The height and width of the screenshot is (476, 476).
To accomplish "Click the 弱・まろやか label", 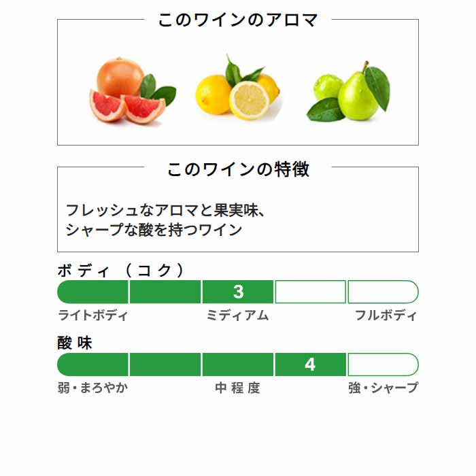I will pos(92,388).
